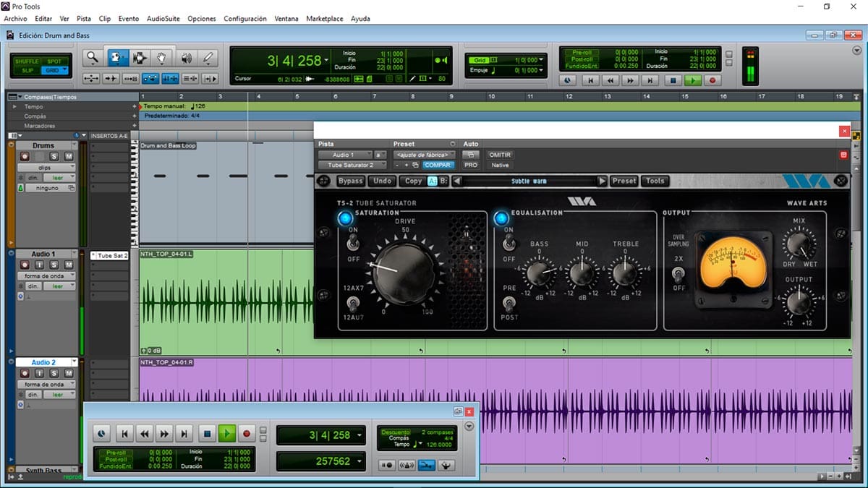Image resolution: width=868 pixels, height=488 pixels.
Task: Click Stop in main toolbar transport
Action: tap(673, 81)
